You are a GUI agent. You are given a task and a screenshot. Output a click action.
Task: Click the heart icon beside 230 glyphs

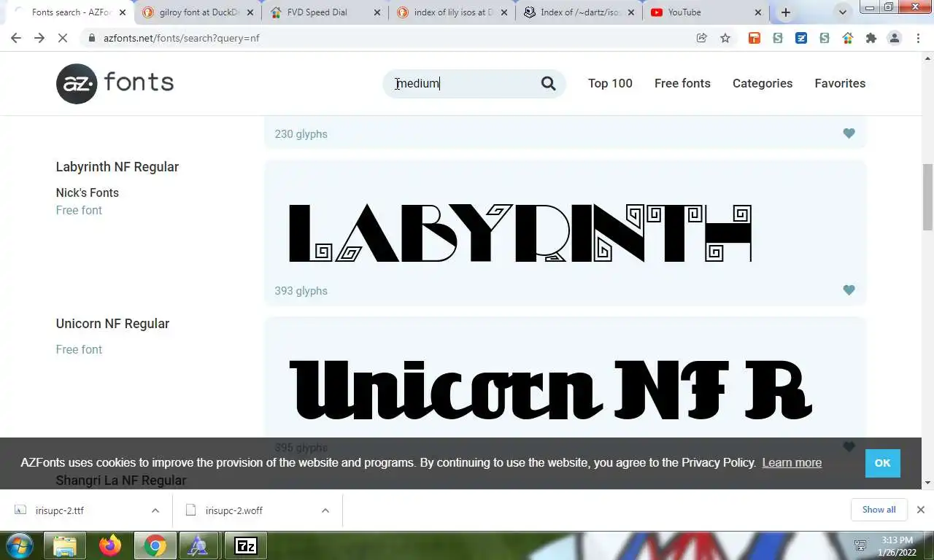[849, 133]
